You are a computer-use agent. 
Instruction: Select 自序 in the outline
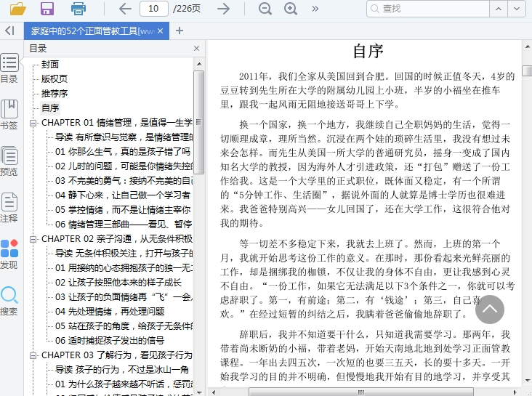(x=50, y=108)
